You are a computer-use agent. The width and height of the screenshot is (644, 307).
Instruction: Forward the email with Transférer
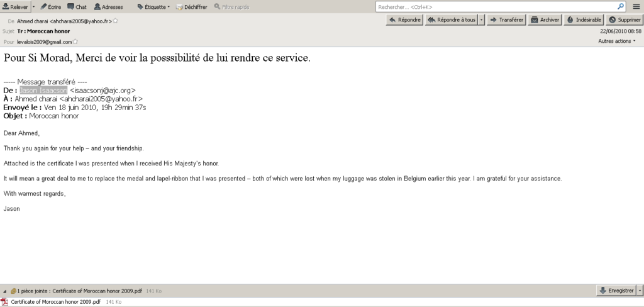tap(507, 20)
